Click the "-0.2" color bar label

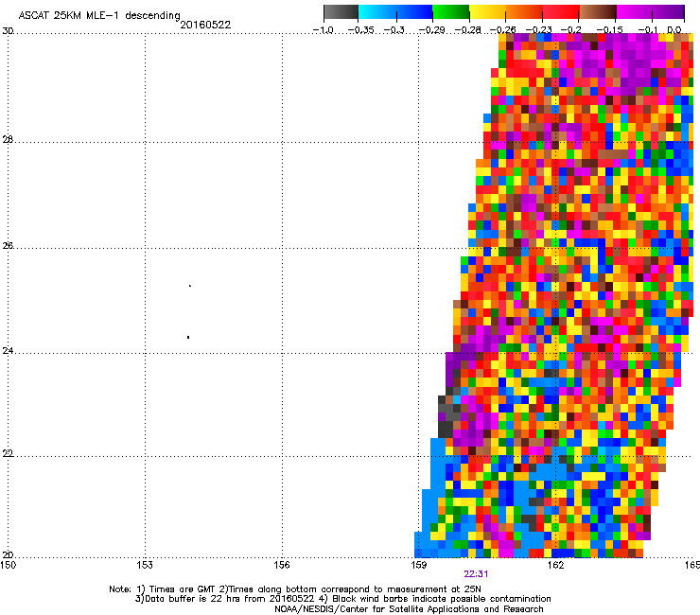click(x=570, y=30)
